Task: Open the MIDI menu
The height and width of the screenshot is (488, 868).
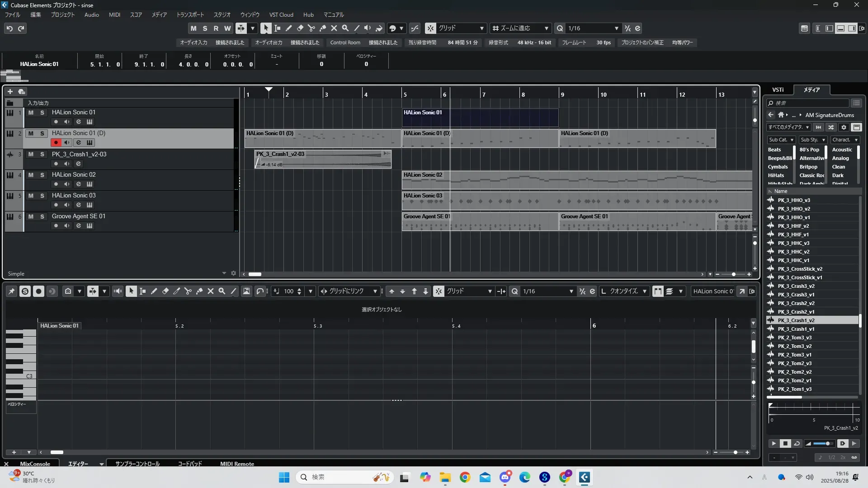Action: (x=114, y=14)
